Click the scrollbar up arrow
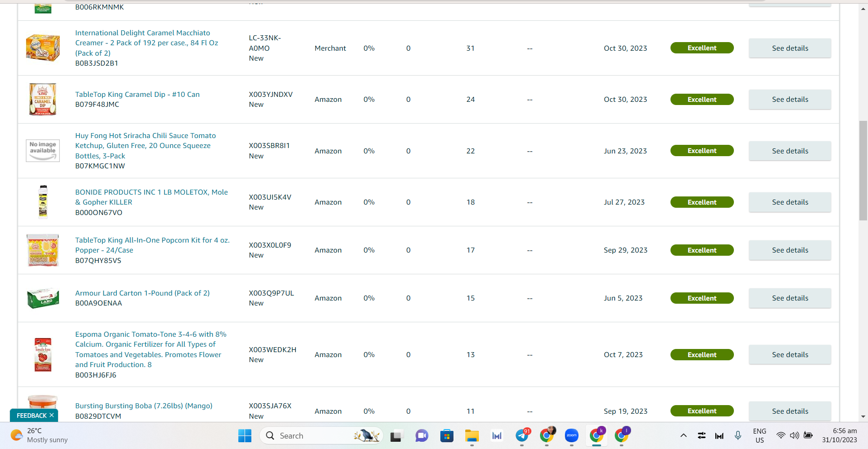This screenshot has height=449, width=868. 863,8
